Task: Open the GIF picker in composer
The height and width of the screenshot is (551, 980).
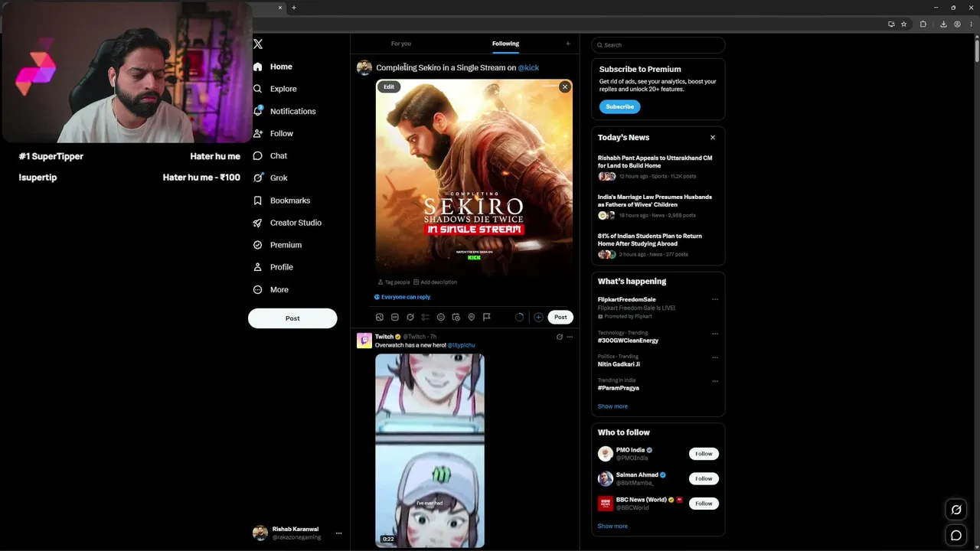Action: 395,317
